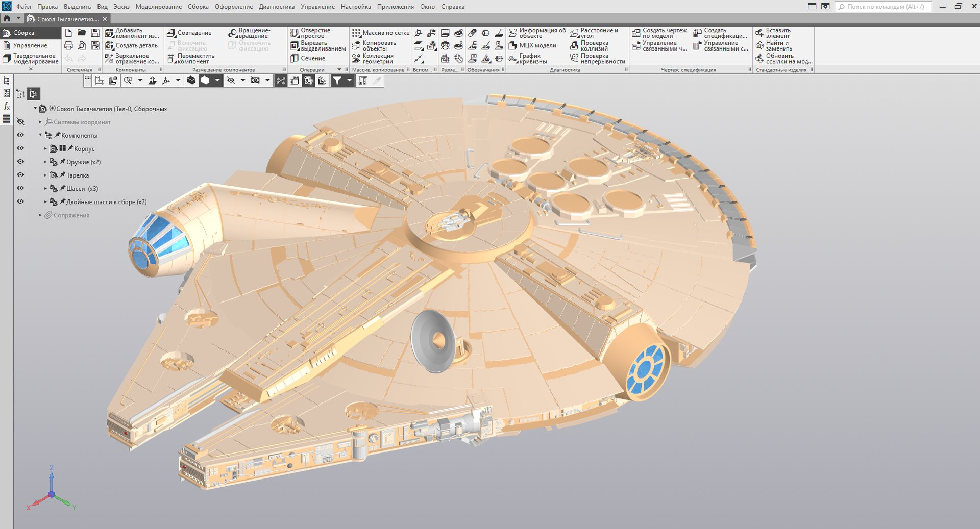Click the Save floppy disk icon
980x529 pixels.
coord(95,33)
